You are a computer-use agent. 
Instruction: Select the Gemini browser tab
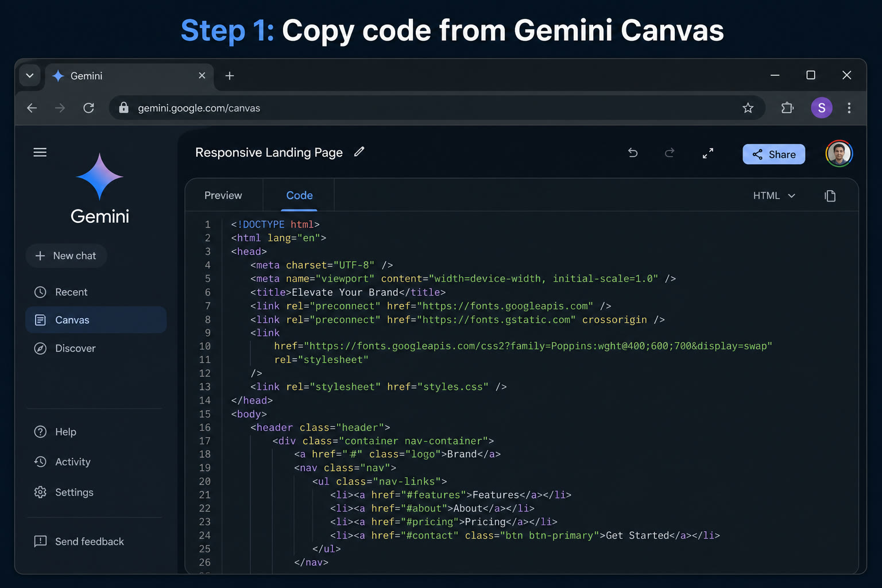(x=129, y=76)
